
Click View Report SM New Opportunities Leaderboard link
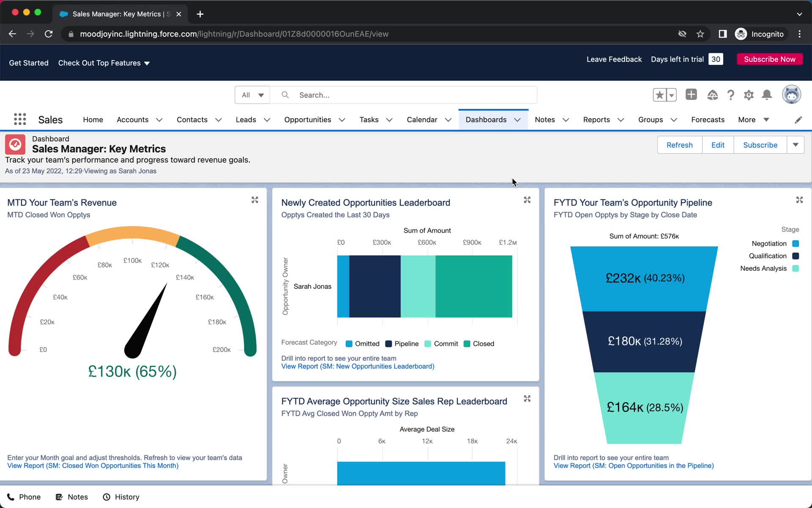[357, 366]
